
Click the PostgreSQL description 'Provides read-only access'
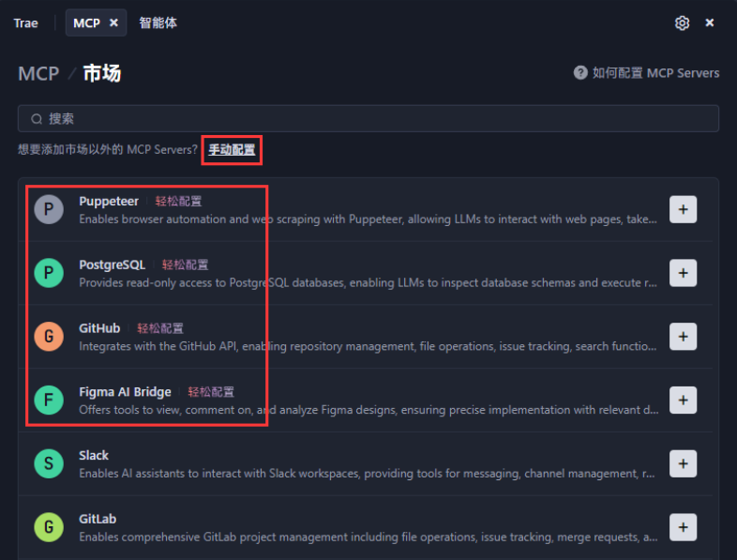[368, 282]
